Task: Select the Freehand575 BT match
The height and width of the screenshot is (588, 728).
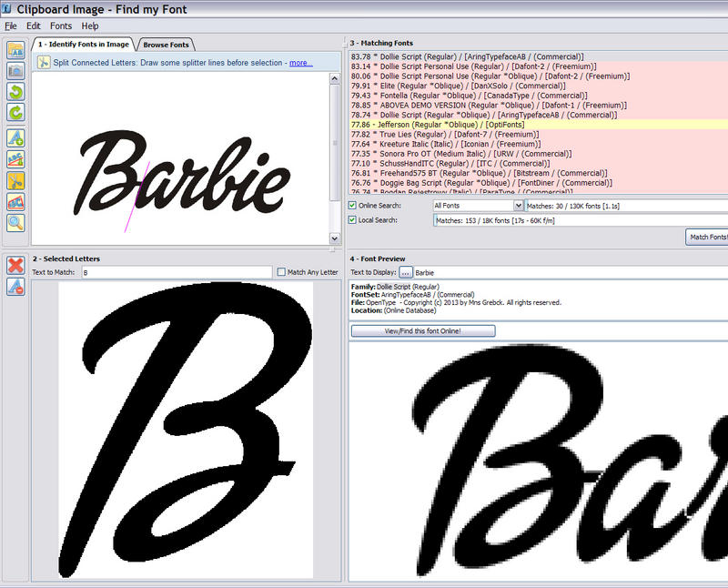Action: 539,174
